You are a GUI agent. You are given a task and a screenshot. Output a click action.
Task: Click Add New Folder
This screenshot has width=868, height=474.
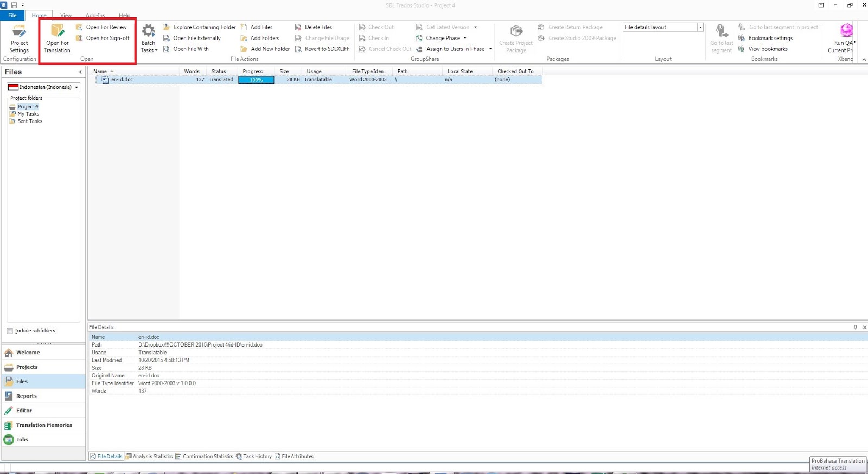[x=265, y=49]
